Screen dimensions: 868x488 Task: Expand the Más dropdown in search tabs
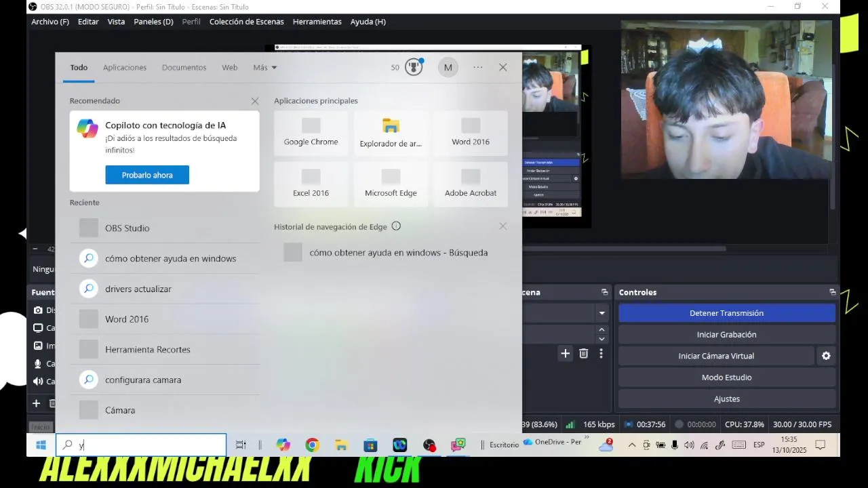point(265,68)
